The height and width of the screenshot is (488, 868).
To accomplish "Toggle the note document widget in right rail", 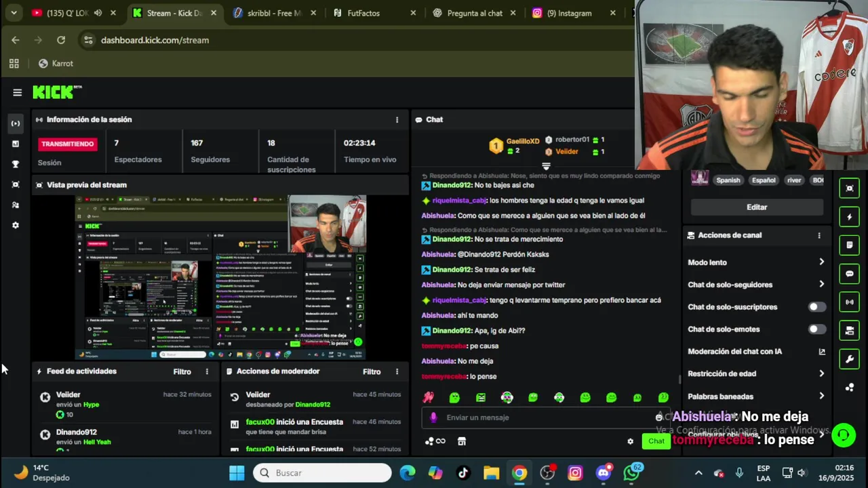I will [x=850, y=245].
